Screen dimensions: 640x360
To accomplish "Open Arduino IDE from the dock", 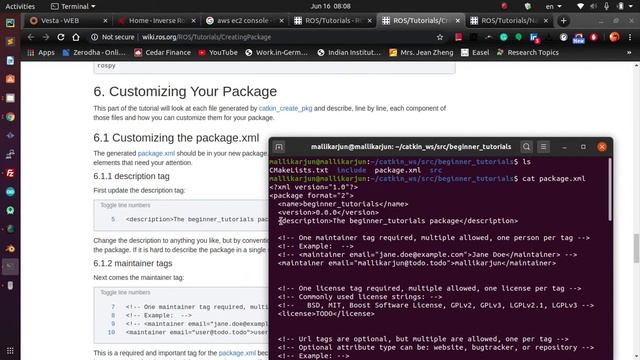I will 10,191.
